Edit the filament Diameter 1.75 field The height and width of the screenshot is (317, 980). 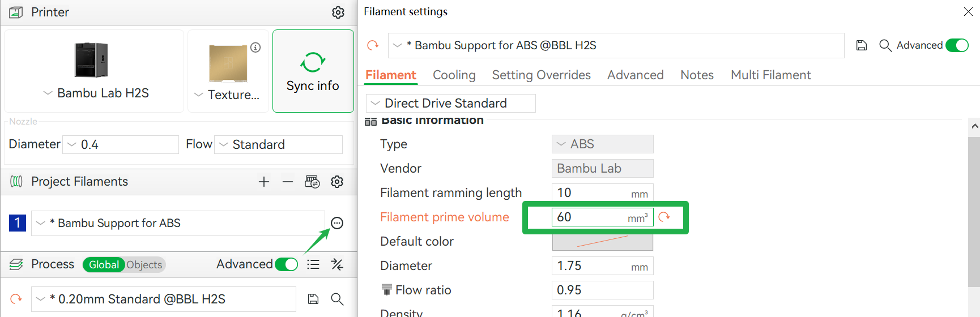[x=602, y=265]
